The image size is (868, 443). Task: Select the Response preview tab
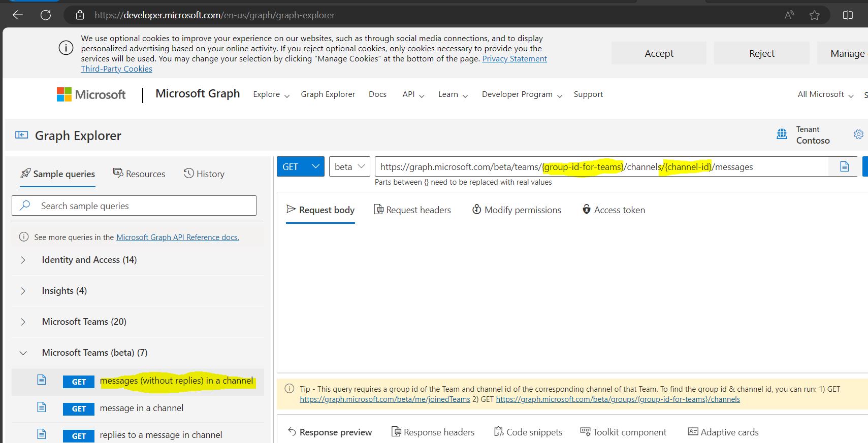[x=330, y=432]
